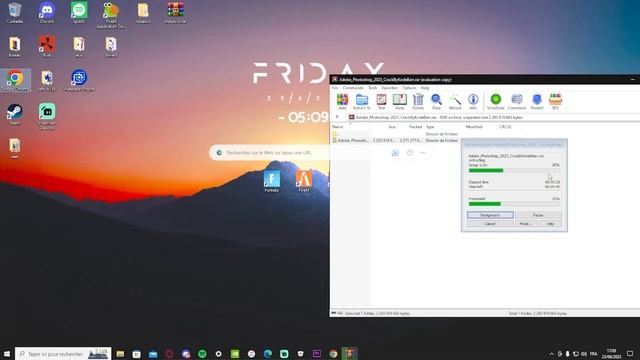Click the taskbar search box
Viewport: 640px width, 360px height.
(63, 353)
